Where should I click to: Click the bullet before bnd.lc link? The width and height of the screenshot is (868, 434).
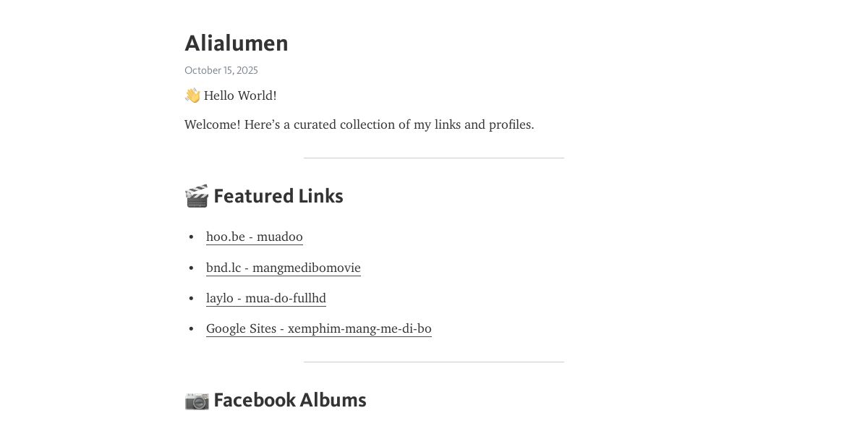(x=191, y=268)
